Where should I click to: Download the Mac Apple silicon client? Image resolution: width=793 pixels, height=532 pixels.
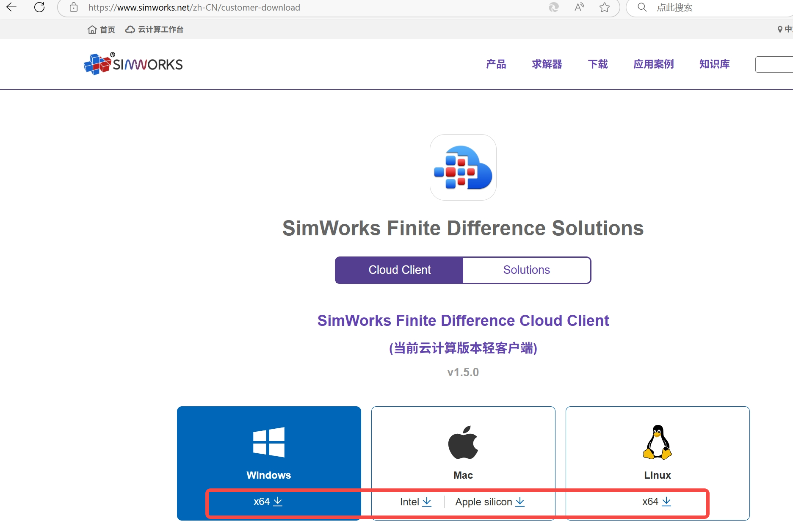[x=490, y=502]
